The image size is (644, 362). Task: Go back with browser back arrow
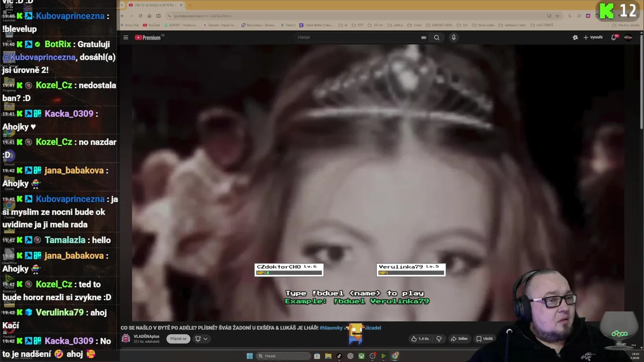(x=122, y=16)
